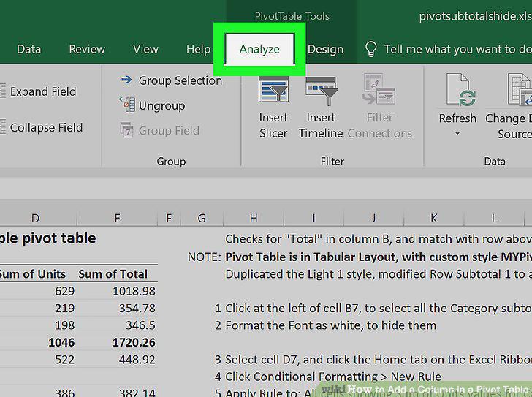Screen dimensions: 532x397
Task: Select the column F header
Action: (x=169, y=218)
